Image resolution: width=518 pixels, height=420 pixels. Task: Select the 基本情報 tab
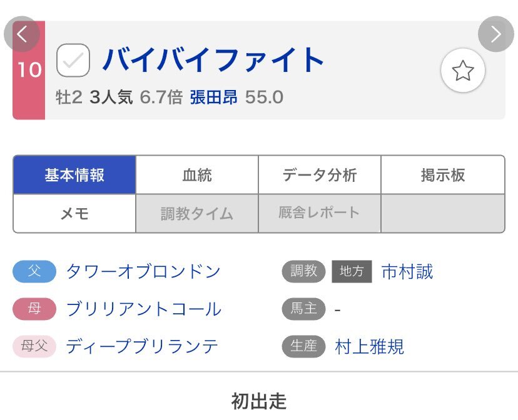click(74, 175)
